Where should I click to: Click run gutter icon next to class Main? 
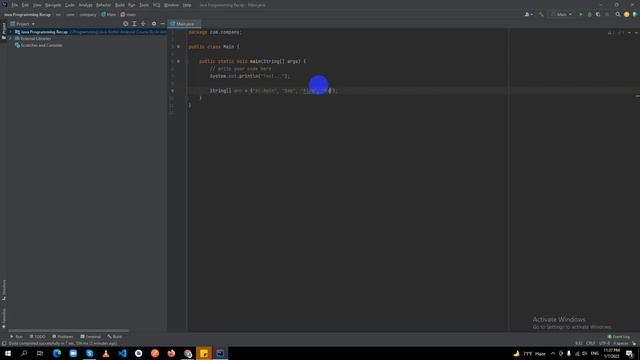click(x=178, y=47)
